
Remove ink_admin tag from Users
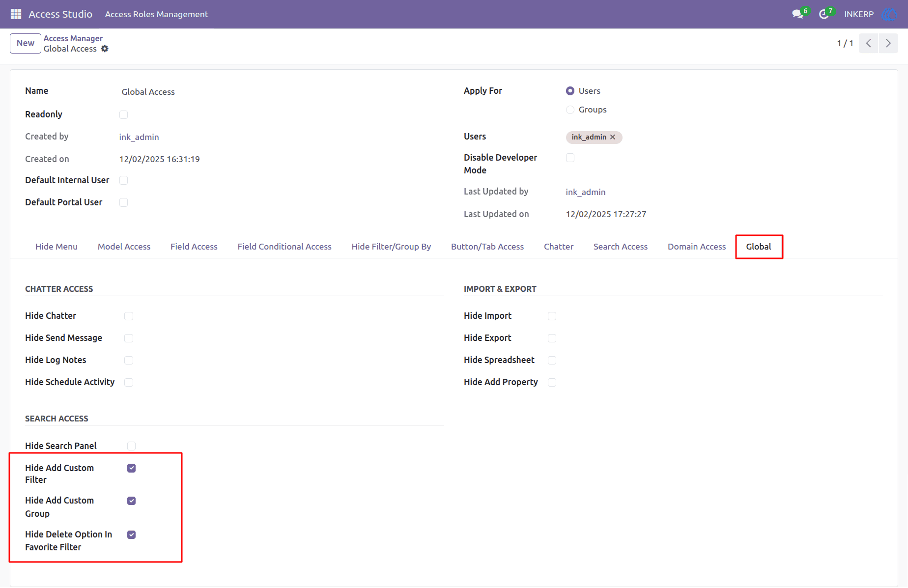(613, 137)
